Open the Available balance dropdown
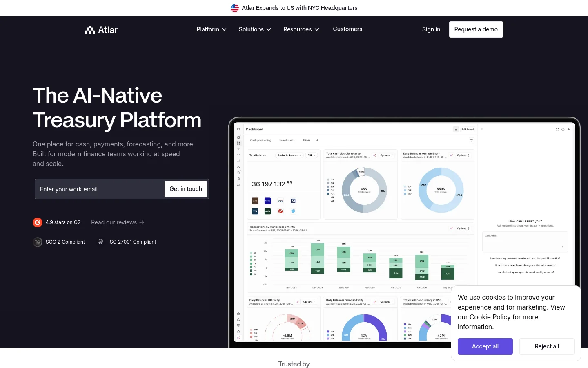This screenshot has height=368, width=588. pyautogui.click(x=289, y=155)
